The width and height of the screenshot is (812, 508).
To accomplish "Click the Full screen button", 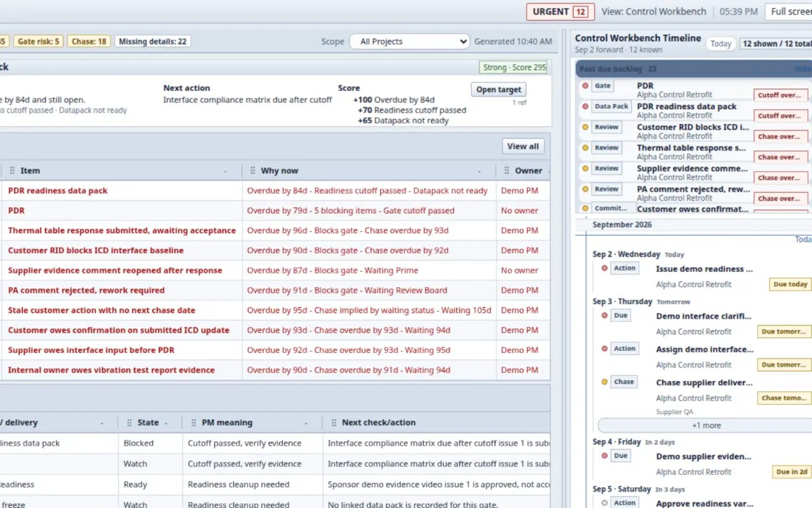I will (789, 11).
